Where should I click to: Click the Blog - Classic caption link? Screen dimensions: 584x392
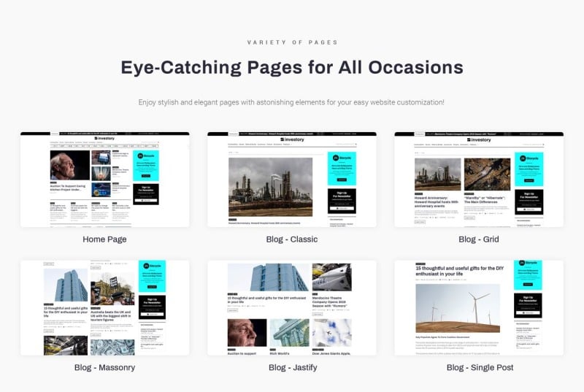click(x=291, y=239)
